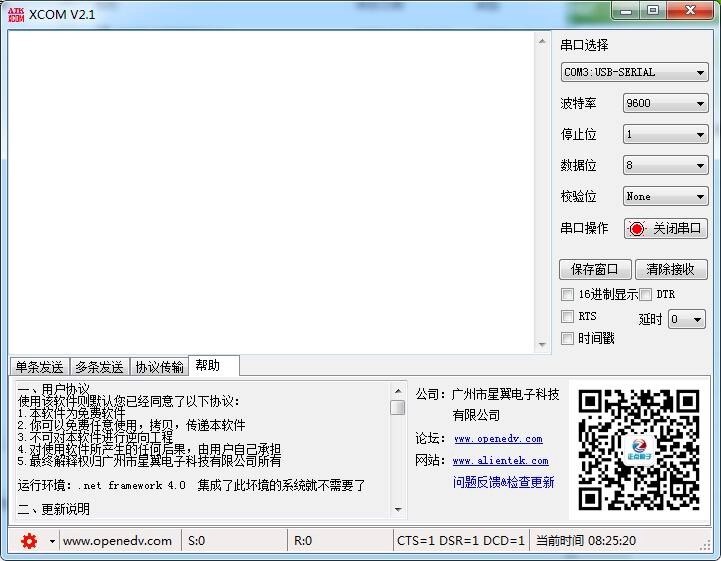
Task: Enable the 时间戳 timestamp checkbox
Action: click(x=568, y=339)
